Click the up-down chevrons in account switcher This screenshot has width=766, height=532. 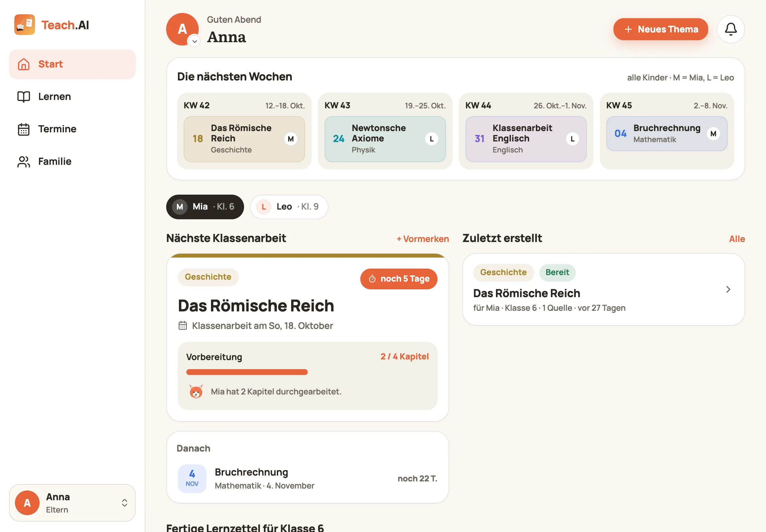pos(124,503)
